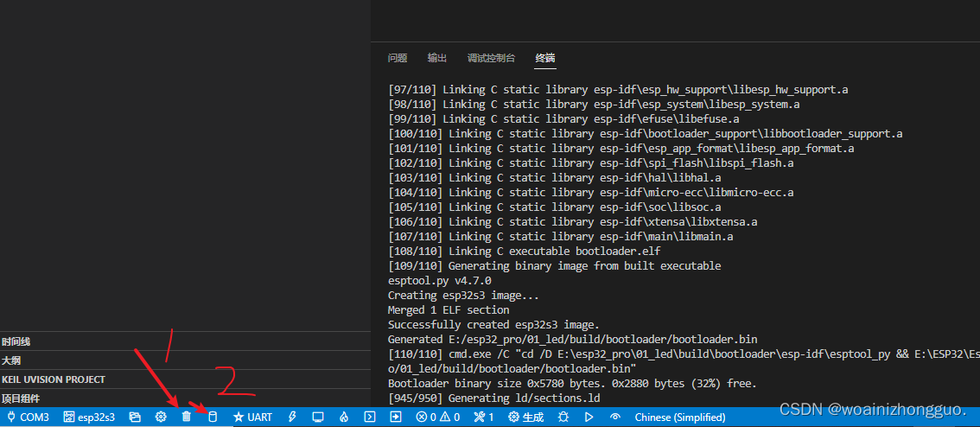Switch to the 调试控制台 tab

point(491,58)
